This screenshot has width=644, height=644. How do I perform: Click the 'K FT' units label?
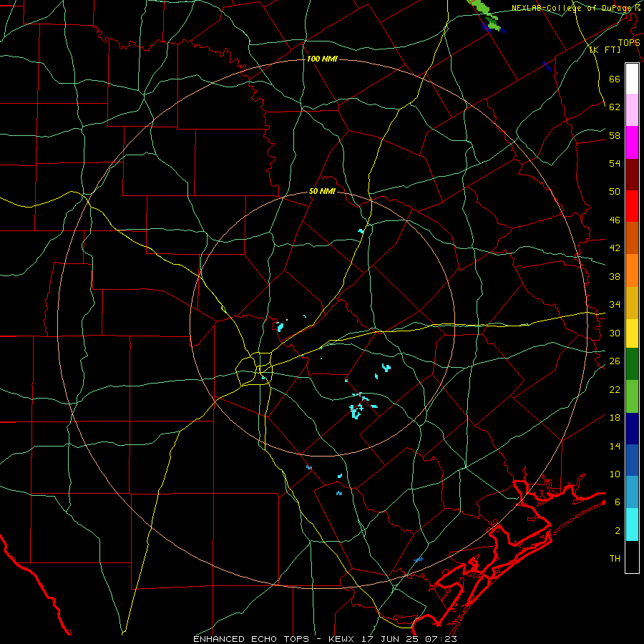click(605, 50)
